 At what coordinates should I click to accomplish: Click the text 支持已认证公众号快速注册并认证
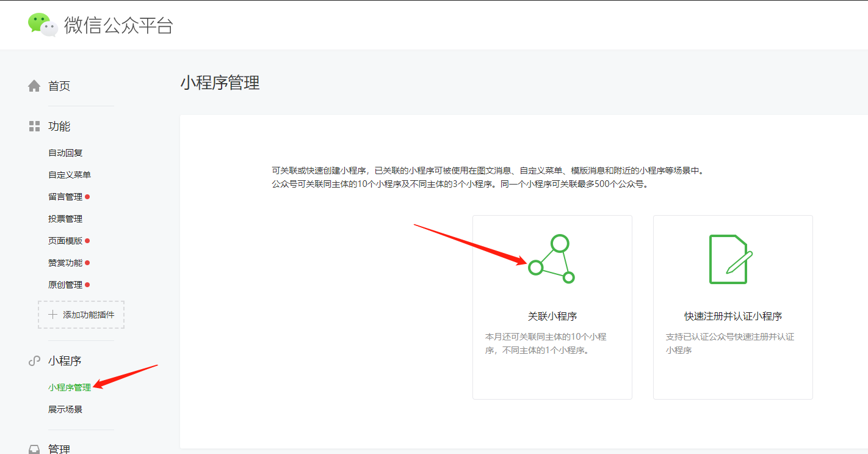coord(729,344)
